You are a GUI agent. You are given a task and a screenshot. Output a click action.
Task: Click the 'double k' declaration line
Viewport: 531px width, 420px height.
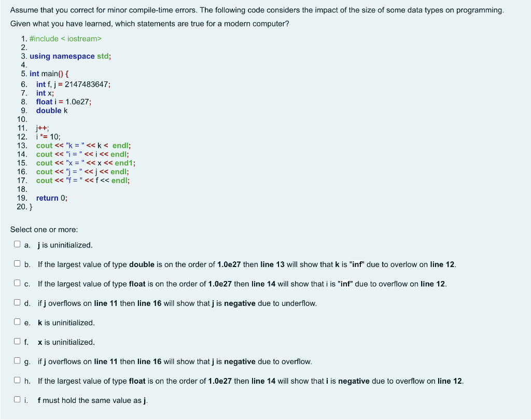click(x=51, y=110)
